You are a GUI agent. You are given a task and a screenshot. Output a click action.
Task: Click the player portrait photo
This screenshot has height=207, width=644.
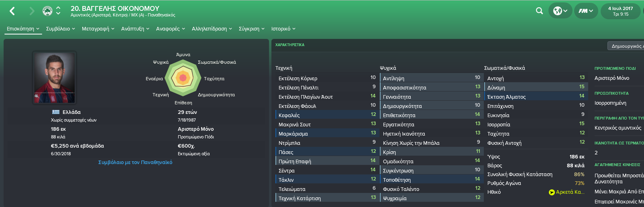pos(54,77)
